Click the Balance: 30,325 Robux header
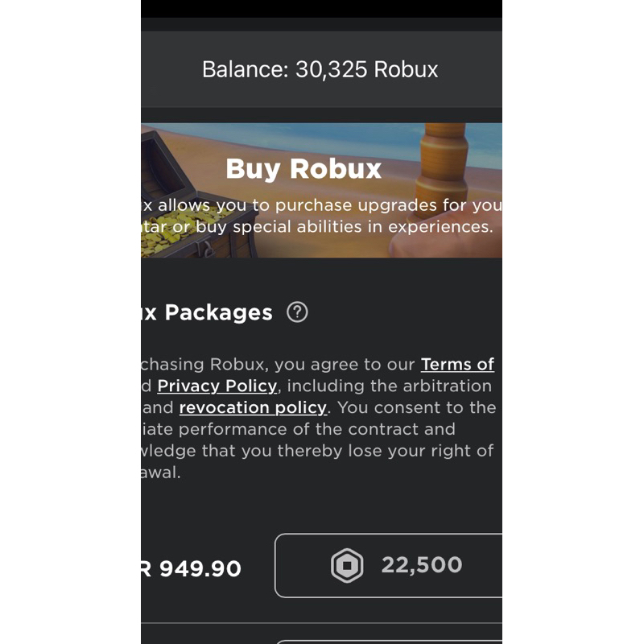This screenshot has width=644, height=644. (x=320, y=69)
